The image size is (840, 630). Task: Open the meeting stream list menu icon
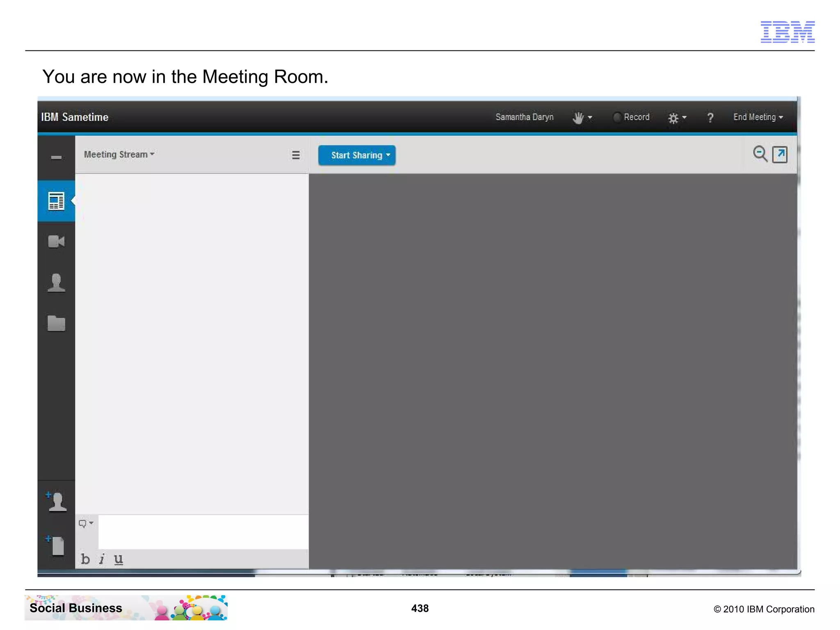tap(296, 155)
